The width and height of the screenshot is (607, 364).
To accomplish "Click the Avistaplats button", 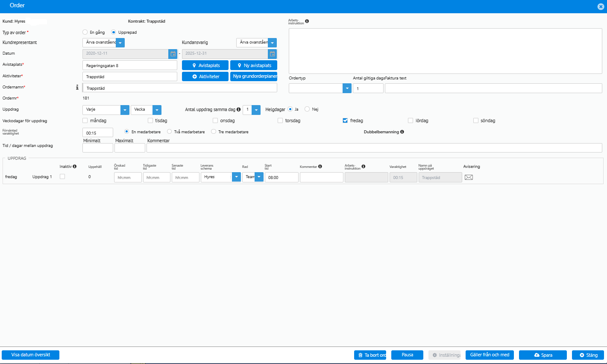I will (x=205, y=65).
